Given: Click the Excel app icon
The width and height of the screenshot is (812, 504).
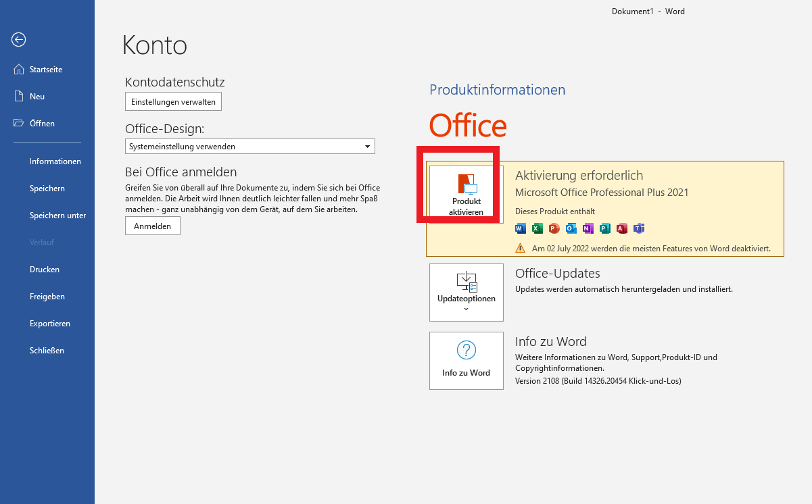Looking at the screenshot, I should (538, 228).
